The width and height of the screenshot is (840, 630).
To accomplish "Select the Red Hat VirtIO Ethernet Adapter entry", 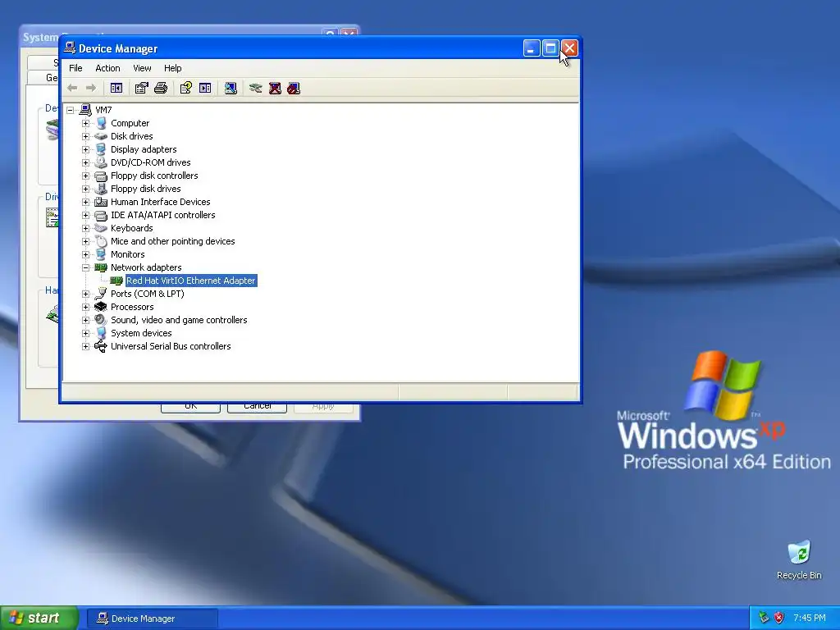I will click(x=191, y=281).
